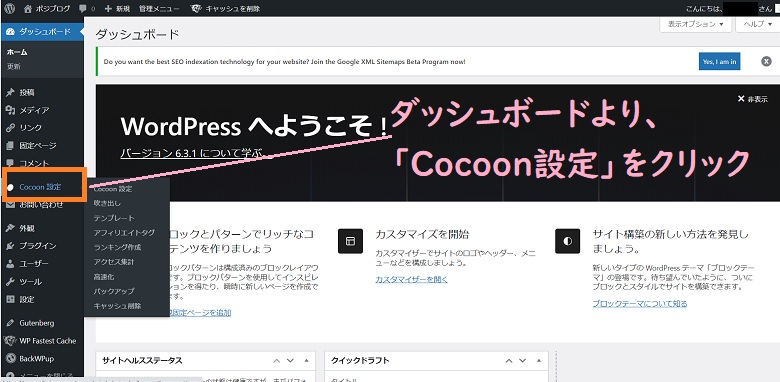The image size is (780, 382).
Task: Click the ダッシュボード page heading
Action: (x=137, y=34)
